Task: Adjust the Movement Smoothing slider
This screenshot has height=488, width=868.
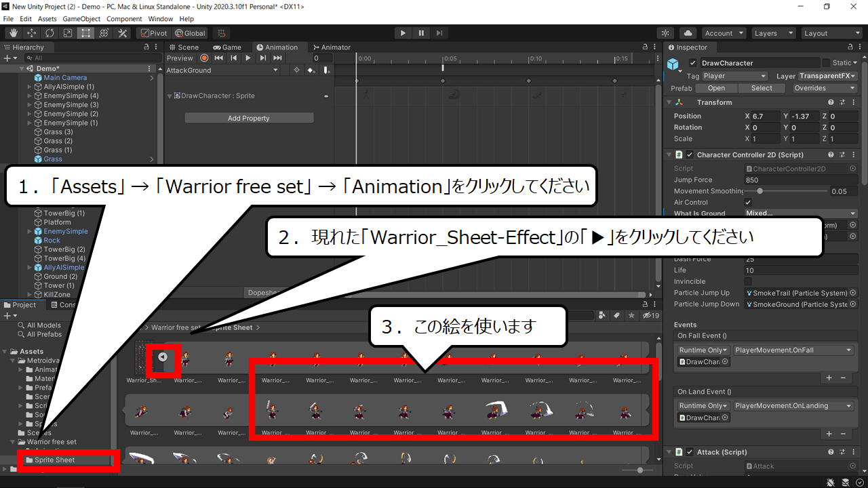Action: [785, 191]
